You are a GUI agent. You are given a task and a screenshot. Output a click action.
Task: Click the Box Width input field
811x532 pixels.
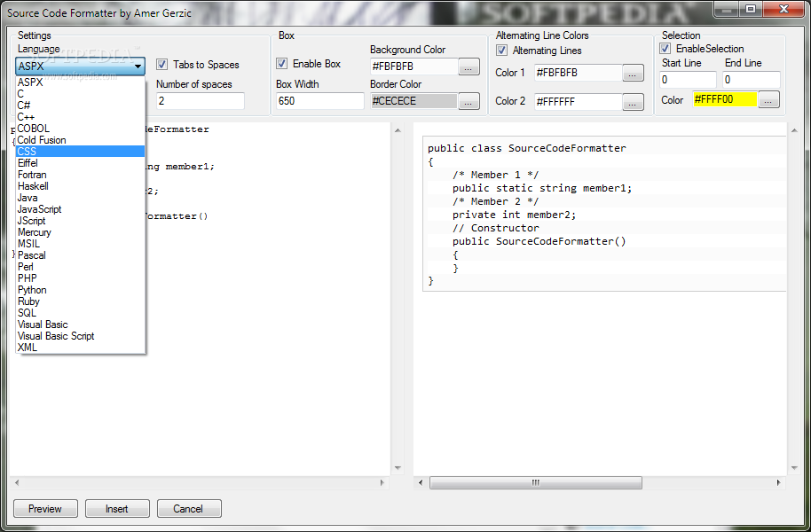[x=320, y=101]
